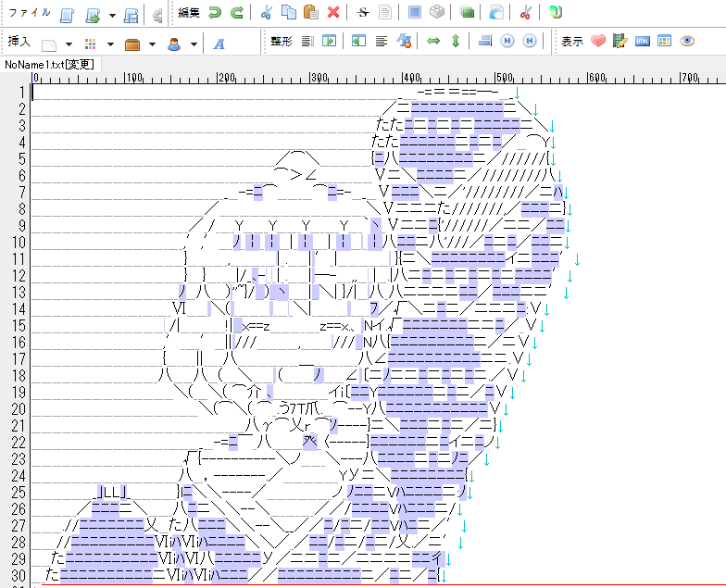
Task: Click the 編集 (Edit) toolbar label
Action: 188,13
